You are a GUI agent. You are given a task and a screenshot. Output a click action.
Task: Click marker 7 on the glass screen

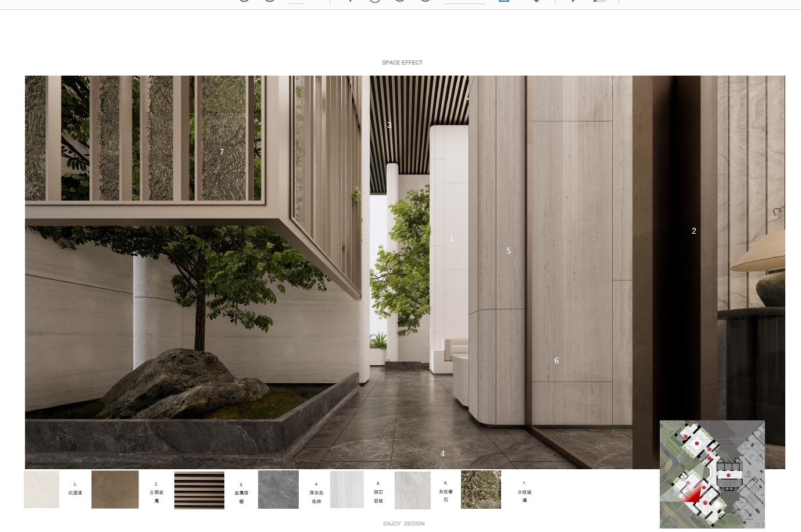221,152
